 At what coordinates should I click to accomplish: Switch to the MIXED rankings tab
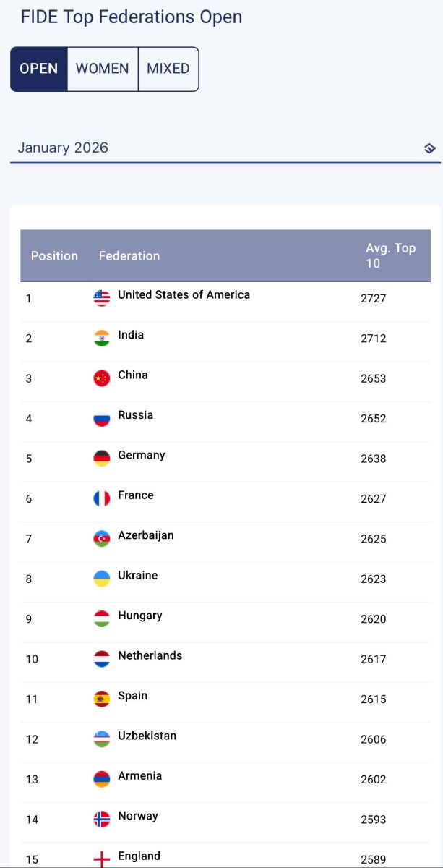168,69
